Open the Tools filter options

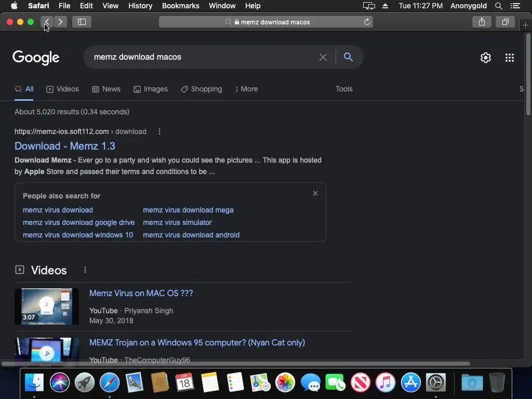[344, 89]
